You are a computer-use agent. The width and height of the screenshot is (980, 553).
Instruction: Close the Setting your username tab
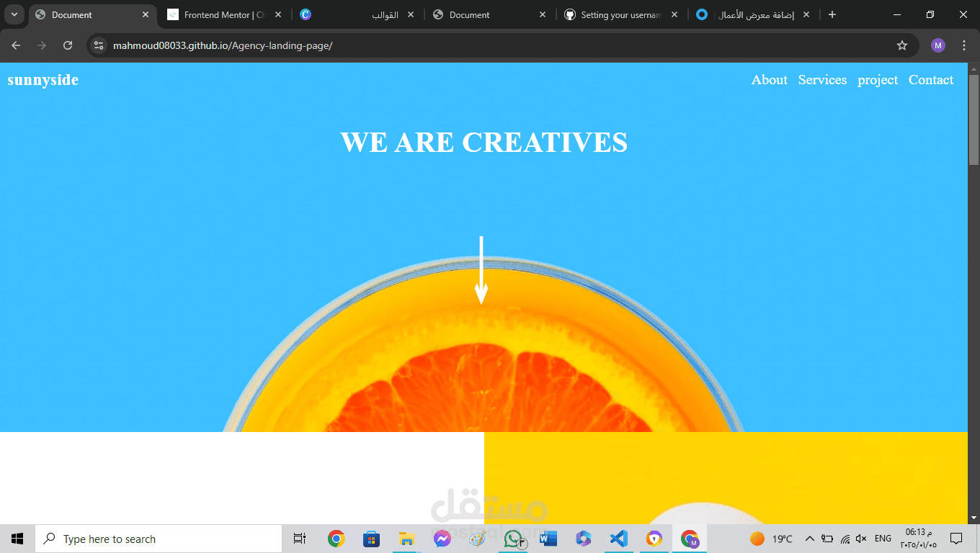pos(676,14)
